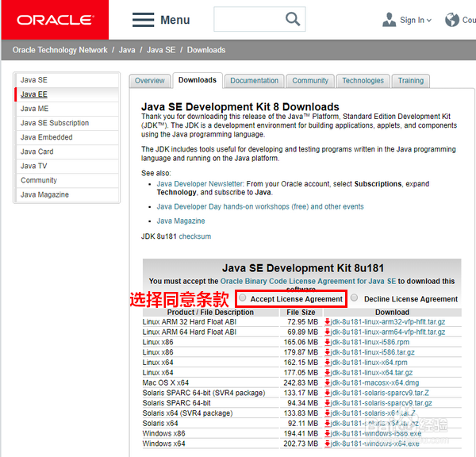Viewport: 476px width, 457px height.
Task: Open Java Card sidebar item
Action: coord(67,152)
